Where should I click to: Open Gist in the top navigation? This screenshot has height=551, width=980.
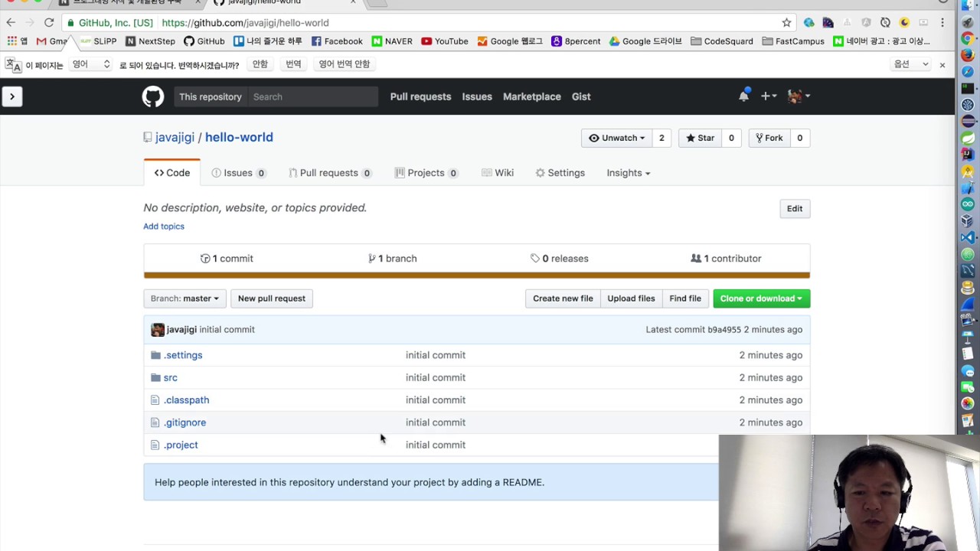[581, 96]
